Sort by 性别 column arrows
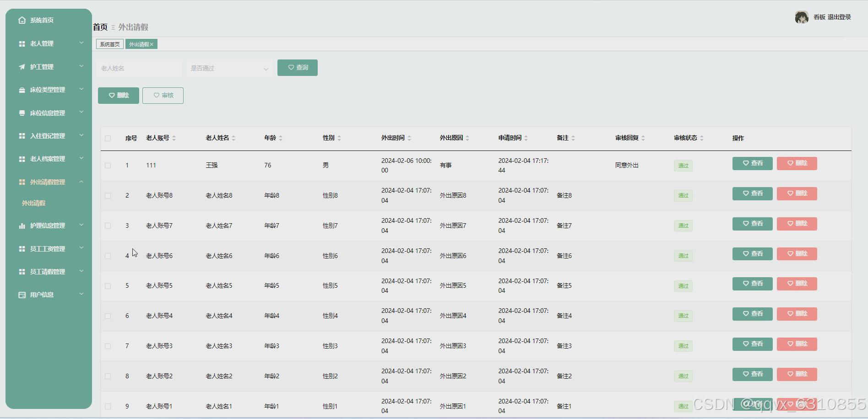The height and width of the screenshot is (419, 868). 339,138
